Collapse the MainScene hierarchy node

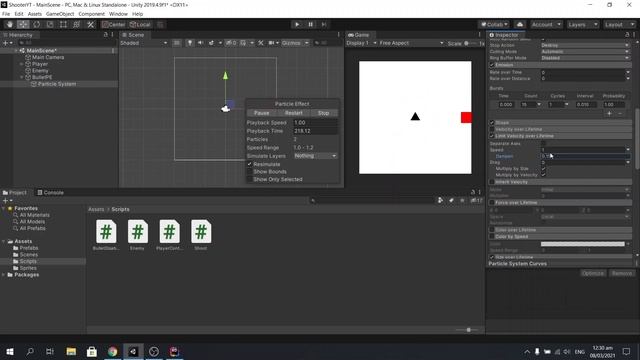16,51
